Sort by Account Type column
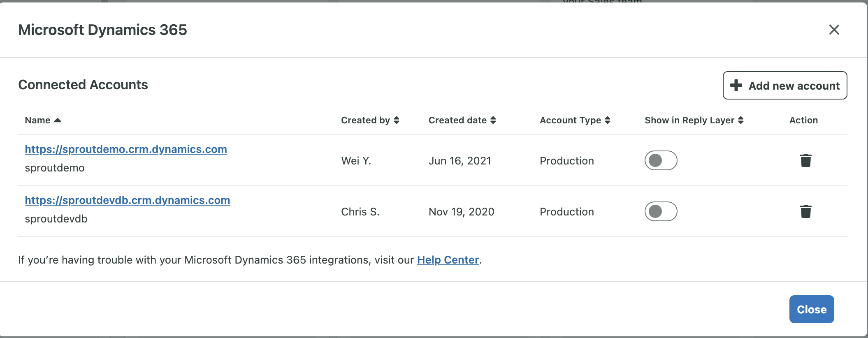Screen dimensions: 868x338 [x=575, y=120]
